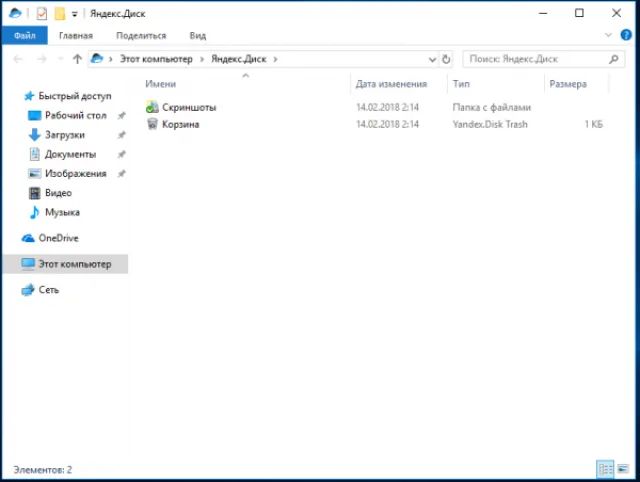Click the Скриншоты date 14.02.2018 2:14
Viewport: 640px width, 482px height.
point(387,107)
